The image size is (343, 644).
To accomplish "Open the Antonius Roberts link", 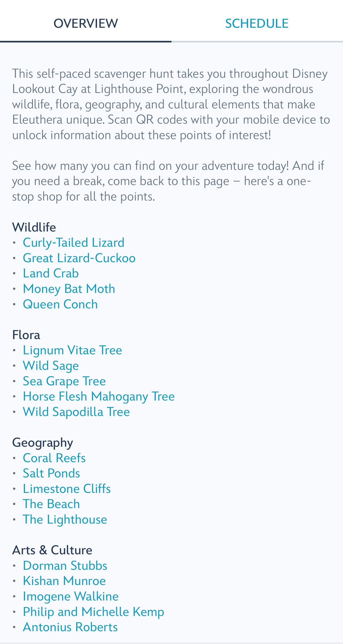I will pos(70,627).
